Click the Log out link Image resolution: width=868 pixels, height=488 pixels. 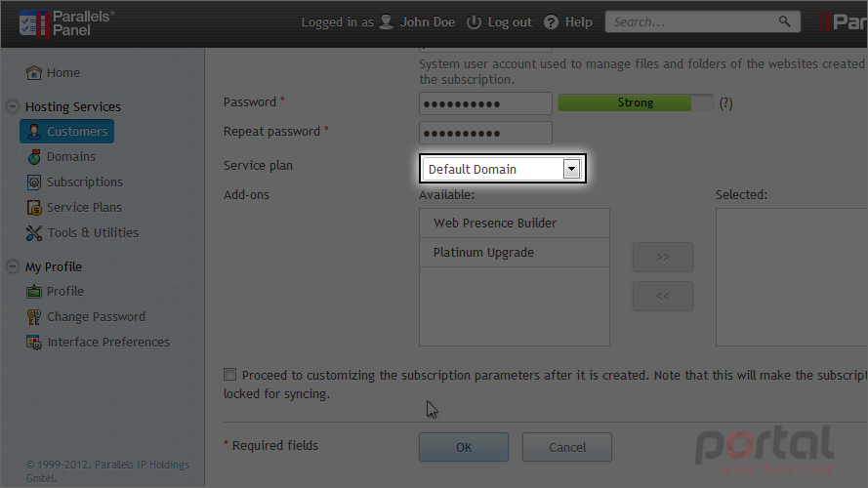click(x=499, y=22)
